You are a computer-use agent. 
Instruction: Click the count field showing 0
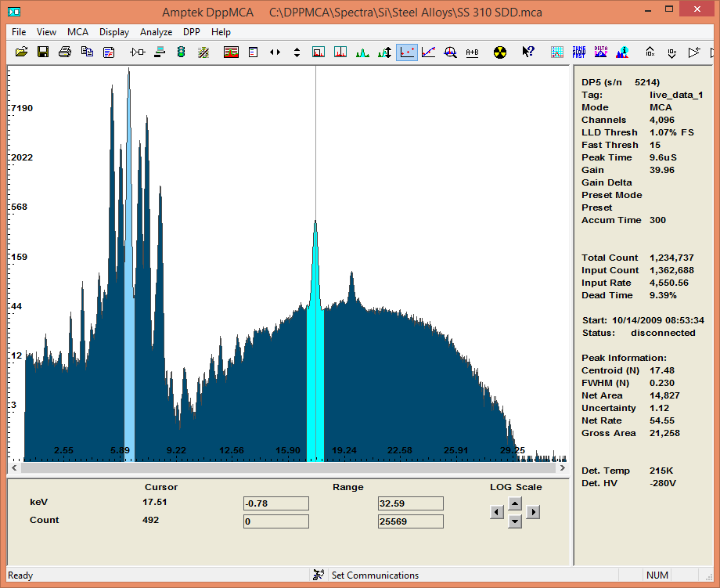pos(276,521)
